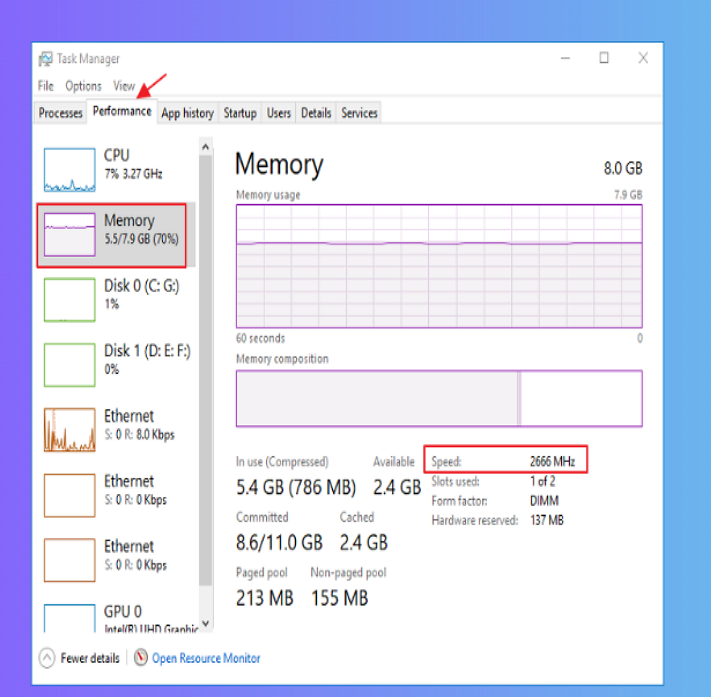The height and width of the screenshot is (697, 711).
Task: Switch to the Services tab
Action: [359, 113]
